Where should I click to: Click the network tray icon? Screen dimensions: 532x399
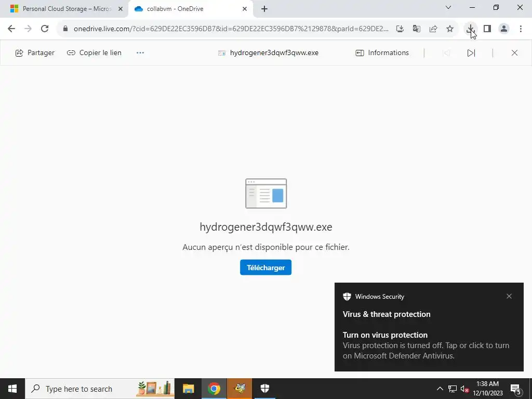(453, 389)
